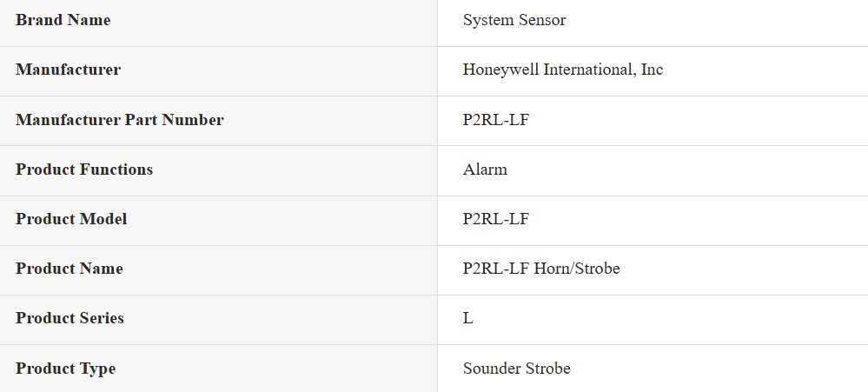This screenshot has height=392, width=868.
Task: Select P2RL-LF in Manufacturer Part Number row
Action: (x=496, y=120)
